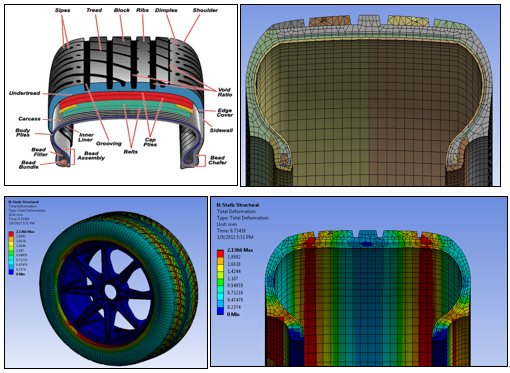Screen dimensions: 510x373
Task: Click the red 2.1366 Max legend swatch
Action: pyautogui.click(x=220, y=253)
